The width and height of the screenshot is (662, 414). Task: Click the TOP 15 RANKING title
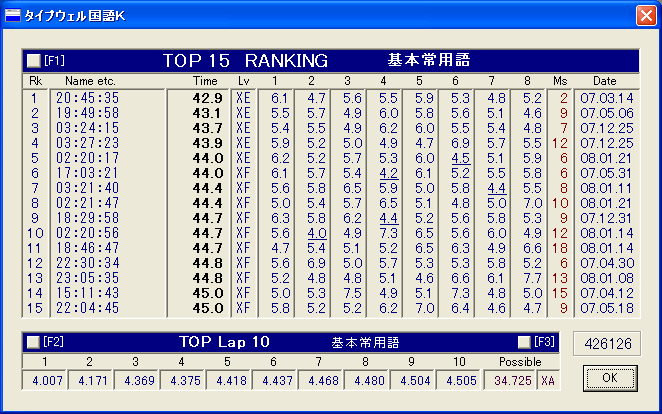point(245,61)
